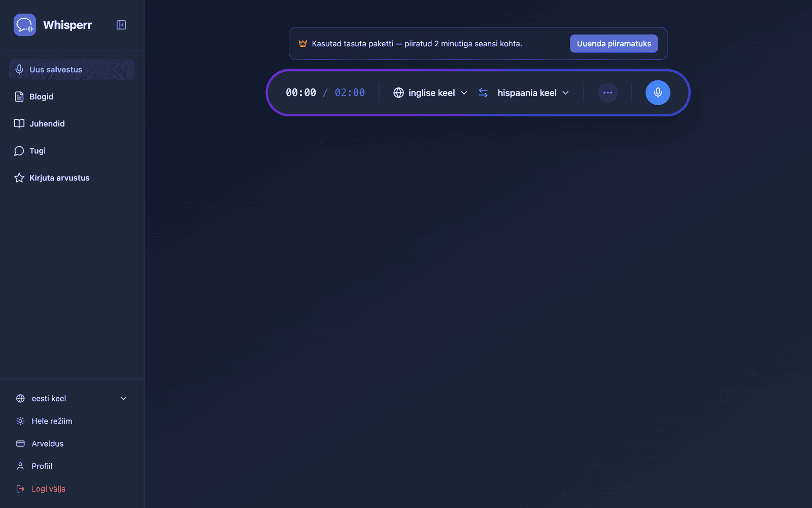Start recording with the microphone button
812x508 pixels.
tap(658, 92)
